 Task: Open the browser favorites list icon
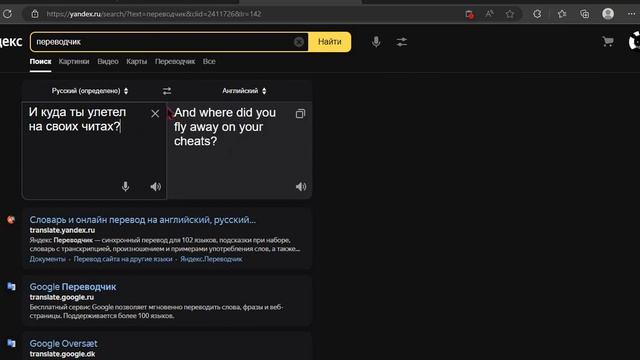(x=562, y=14)
